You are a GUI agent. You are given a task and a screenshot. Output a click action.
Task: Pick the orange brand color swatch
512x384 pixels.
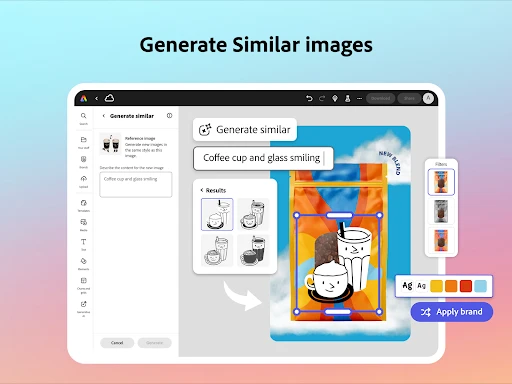pos(451,286)
